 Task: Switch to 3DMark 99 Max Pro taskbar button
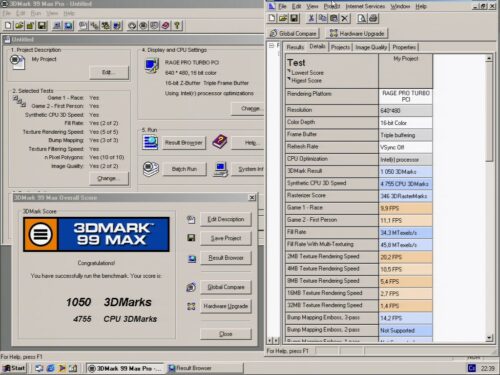[125, 368]
